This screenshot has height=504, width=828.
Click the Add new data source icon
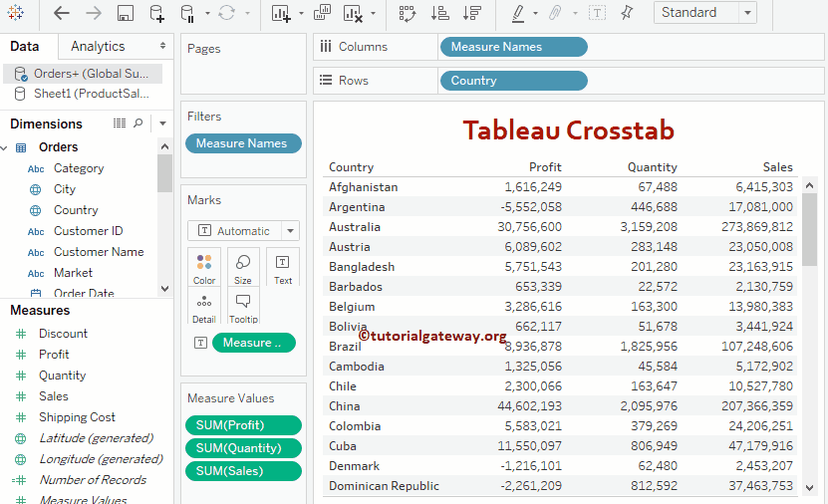point(156,13)
